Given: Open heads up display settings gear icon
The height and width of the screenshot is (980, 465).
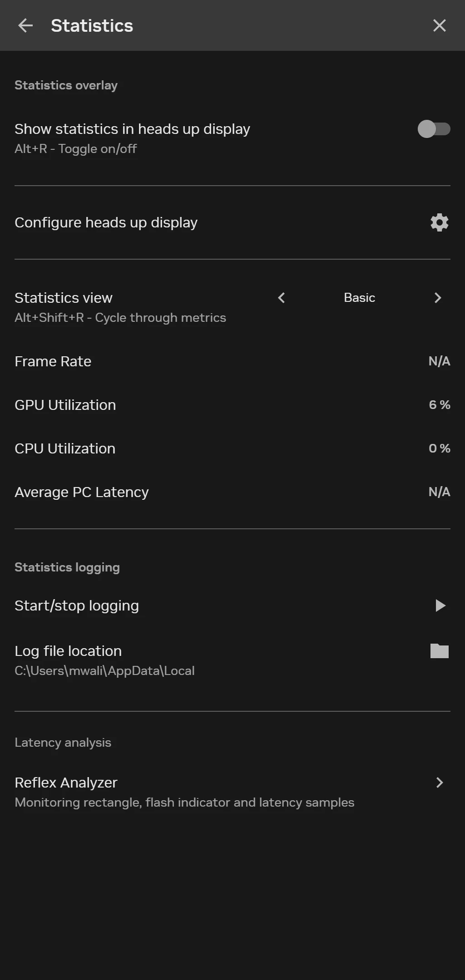Looking at the screenshot, I should [x=439, y=222].
